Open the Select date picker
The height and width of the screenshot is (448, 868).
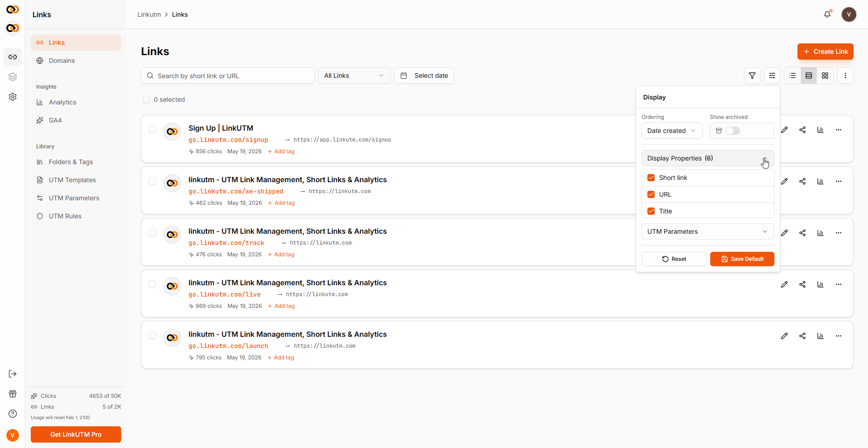pos(424,75)
